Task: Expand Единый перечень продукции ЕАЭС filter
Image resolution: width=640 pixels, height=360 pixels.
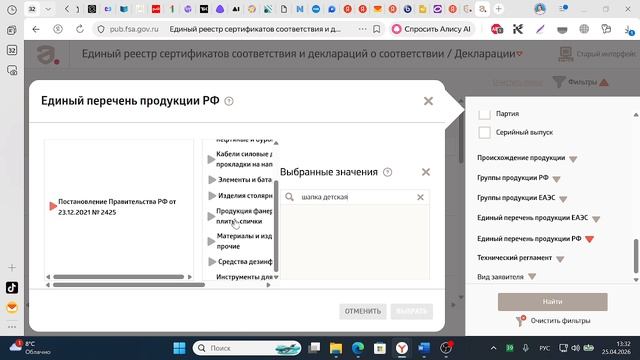Action: 596,219
